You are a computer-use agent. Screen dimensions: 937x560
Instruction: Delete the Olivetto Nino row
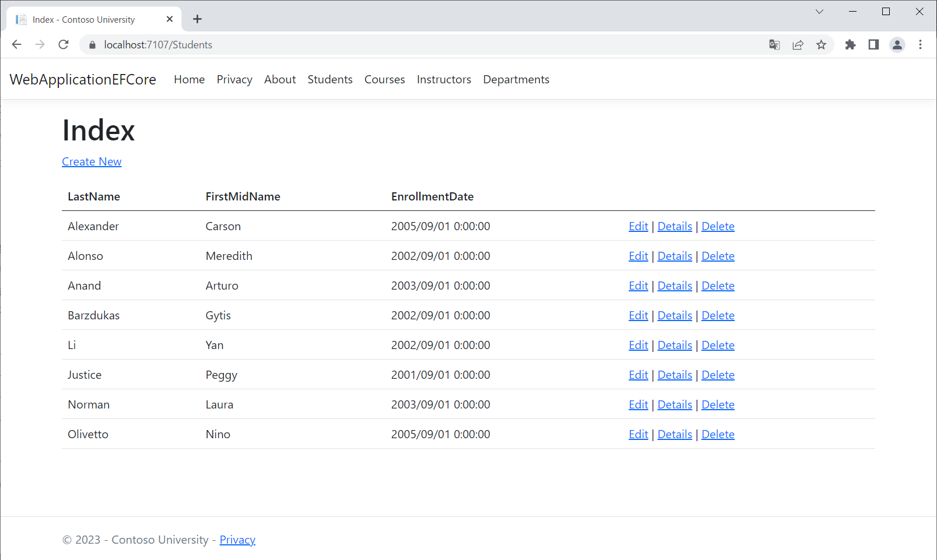coord(718,434)
